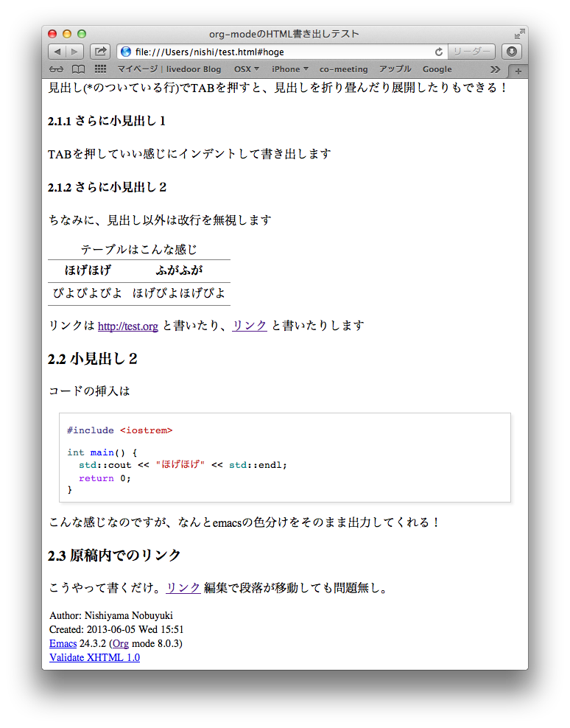Click the paragraph コードの挿入は

click(x=90, y=391)
